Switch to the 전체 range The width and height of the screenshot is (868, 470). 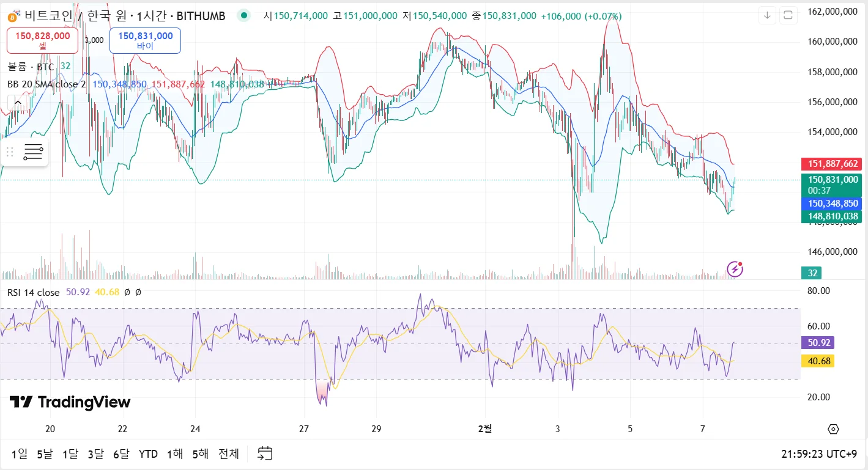229,454
